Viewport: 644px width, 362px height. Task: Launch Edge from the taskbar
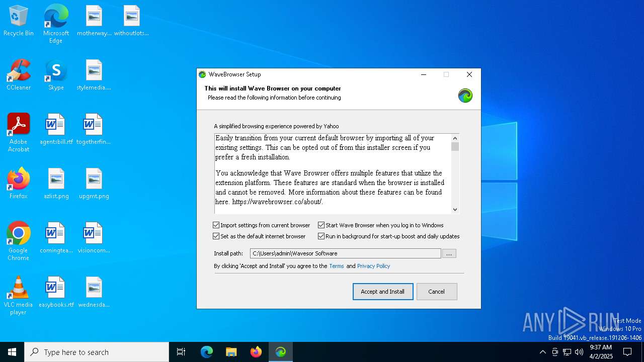pyautogui.click(x=206, y=352)
